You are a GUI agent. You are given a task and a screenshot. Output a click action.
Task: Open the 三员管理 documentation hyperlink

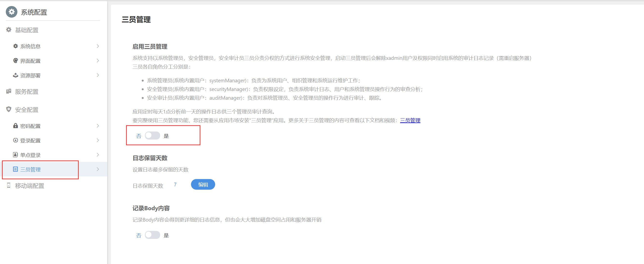(410, 120)
